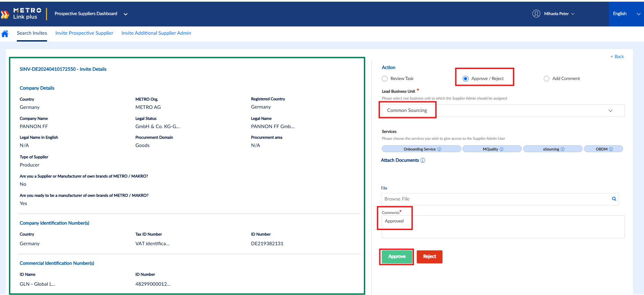Click the METRO Org. value METRO AG

(148, 107)
